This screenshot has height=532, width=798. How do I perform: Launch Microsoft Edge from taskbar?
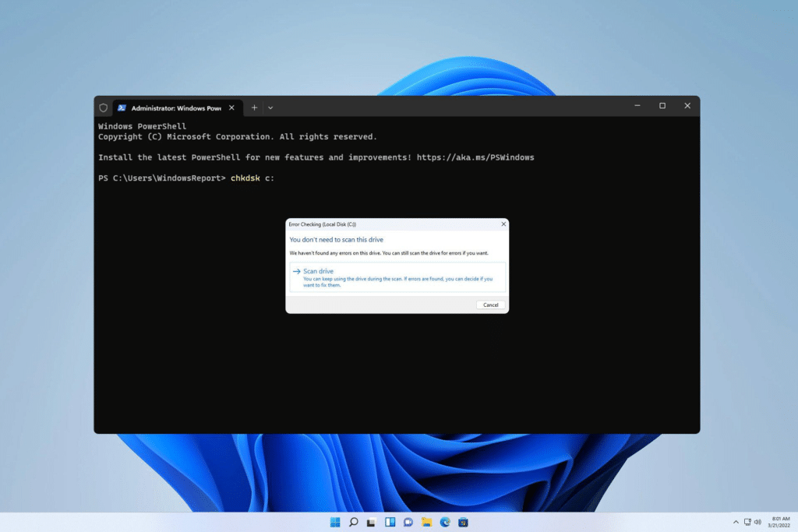tap(445, 523)
